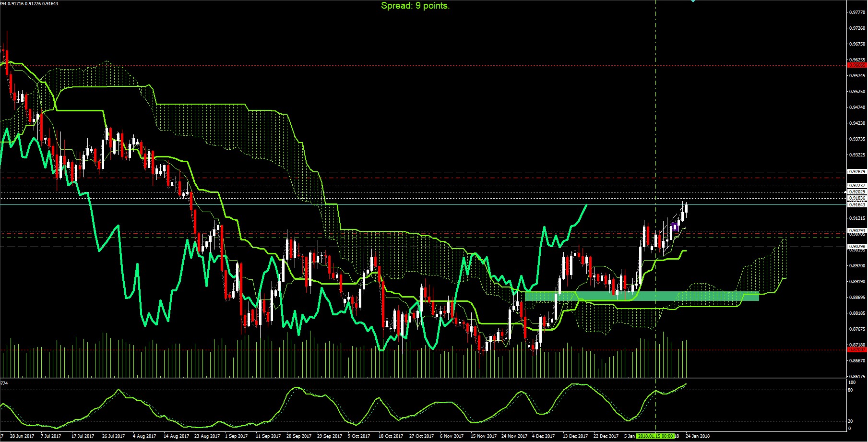
Task: Click the '6 Nov 2017' date label
Action: (x=452, y=436)
